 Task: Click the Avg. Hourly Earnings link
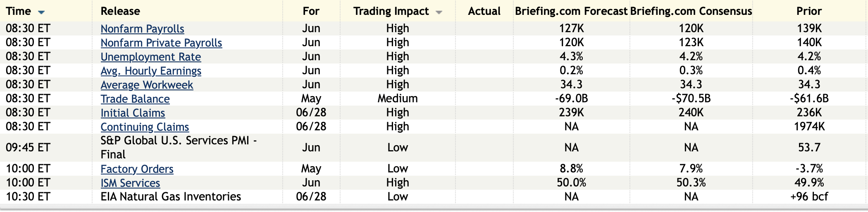click(151, 71)
